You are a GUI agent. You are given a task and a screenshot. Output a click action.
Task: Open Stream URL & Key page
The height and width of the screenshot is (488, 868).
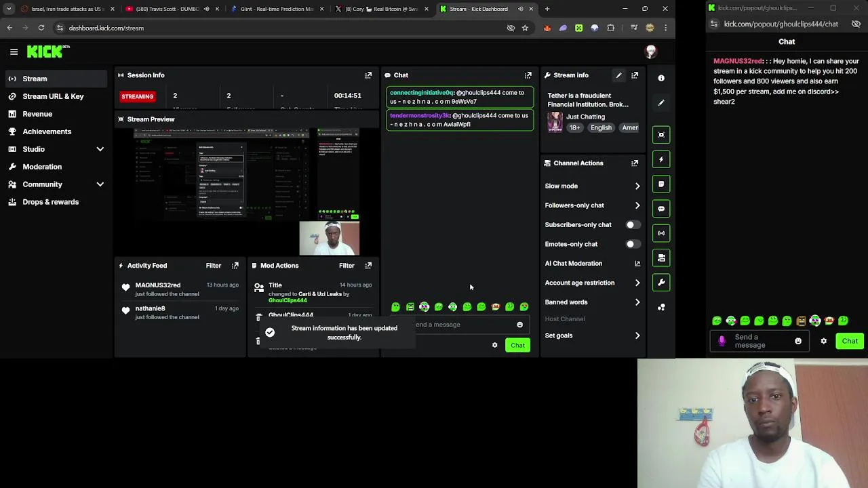click(x=56, y=96)
